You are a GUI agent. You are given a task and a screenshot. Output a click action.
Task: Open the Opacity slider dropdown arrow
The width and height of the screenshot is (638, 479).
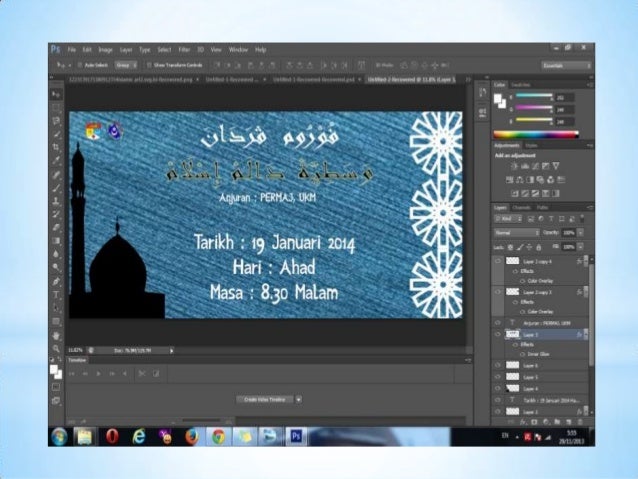pyautogui.click(x=581, y=233)
